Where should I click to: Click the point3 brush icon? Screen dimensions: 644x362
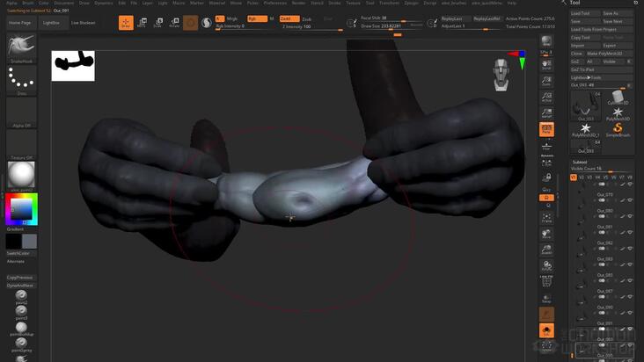coord(21,313)
